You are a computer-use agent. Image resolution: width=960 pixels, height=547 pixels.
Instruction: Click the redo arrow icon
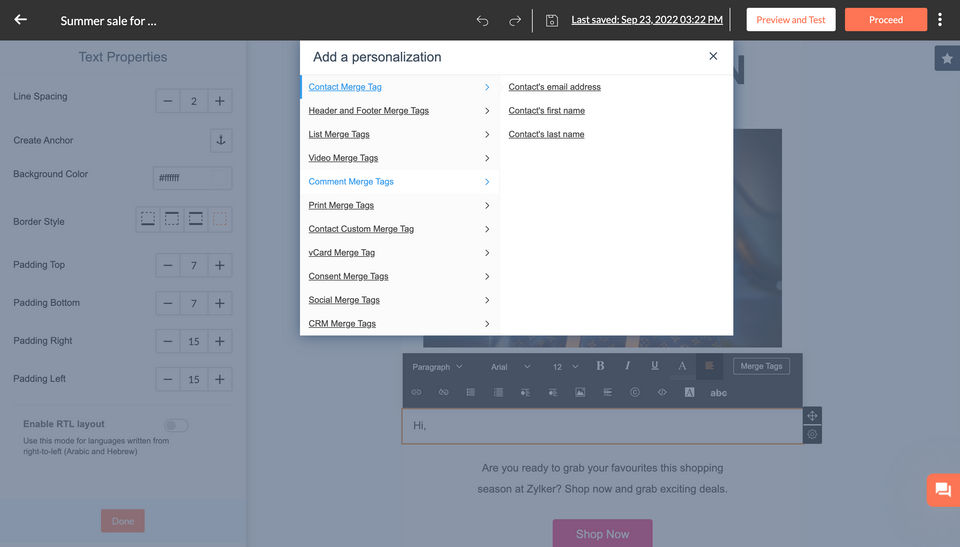(515, 20)
